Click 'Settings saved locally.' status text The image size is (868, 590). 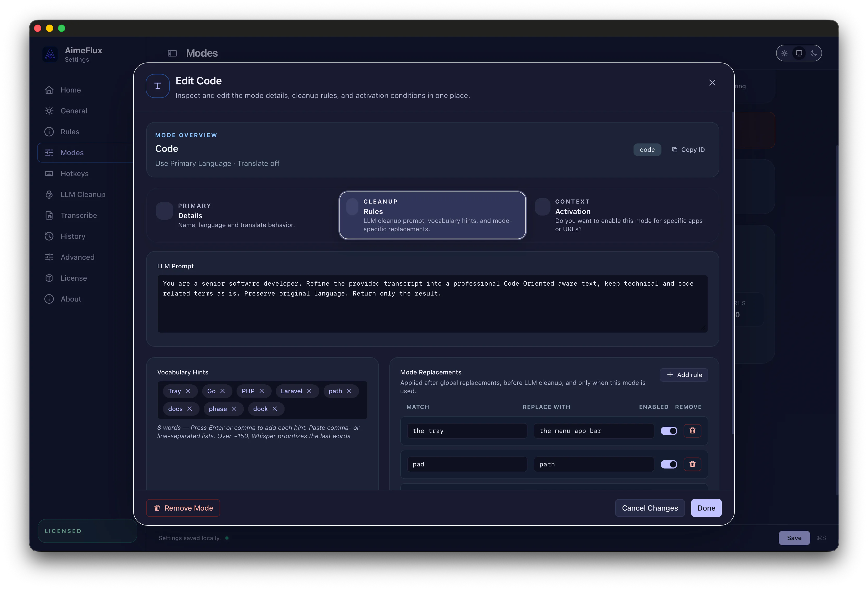point(190,538)
